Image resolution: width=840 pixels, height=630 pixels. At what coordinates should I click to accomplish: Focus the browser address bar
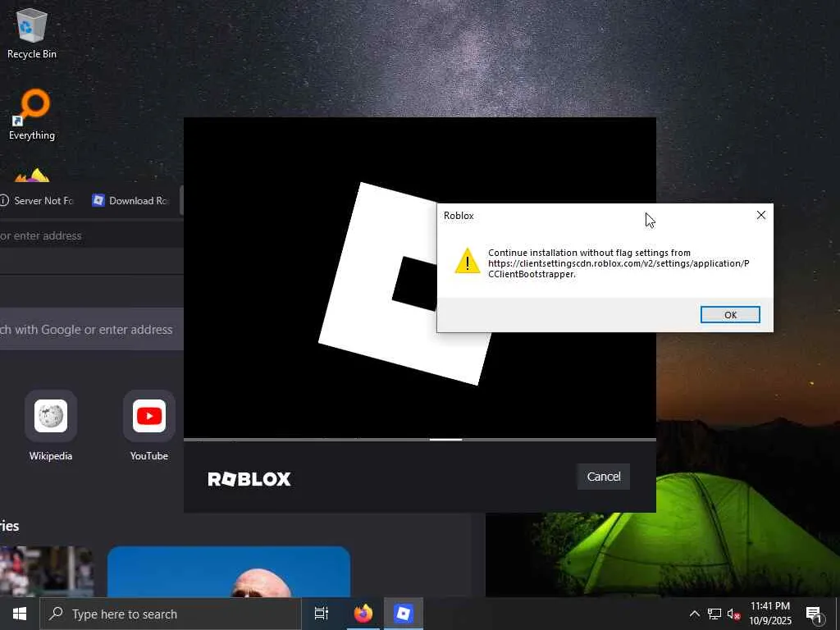91,235
